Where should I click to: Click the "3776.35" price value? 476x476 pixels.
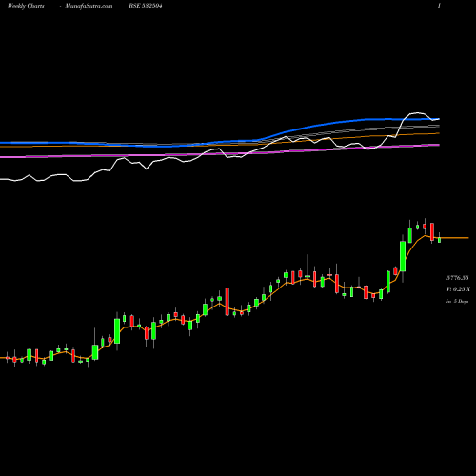458,278
